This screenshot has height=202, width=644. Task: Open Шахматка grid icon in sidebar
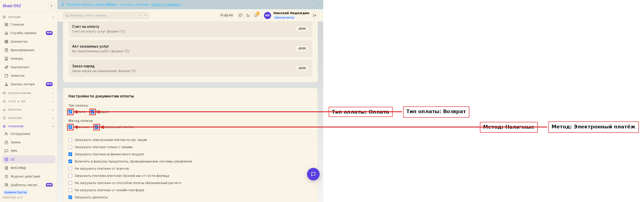tap(7, 42)
